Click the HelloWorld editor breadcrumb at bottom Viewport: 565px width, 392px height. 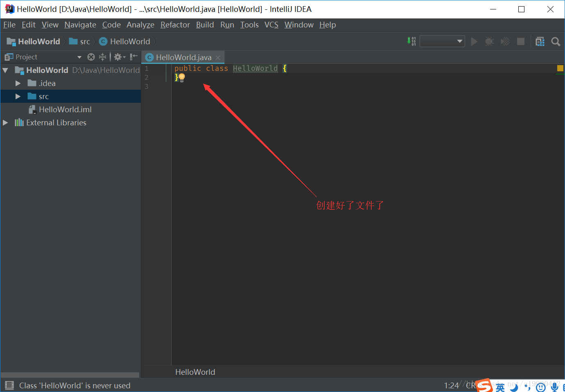coord(195,372)
